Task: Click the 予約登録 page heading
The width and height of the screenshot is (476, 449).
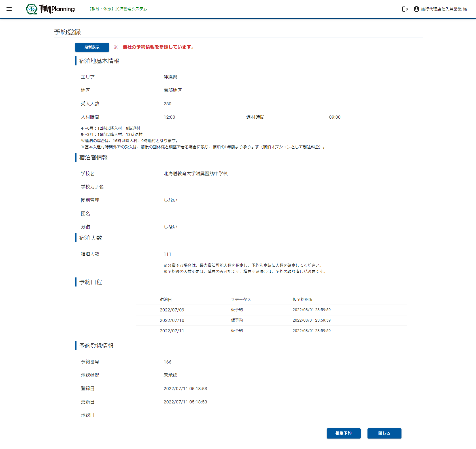Action: point(67,32)
